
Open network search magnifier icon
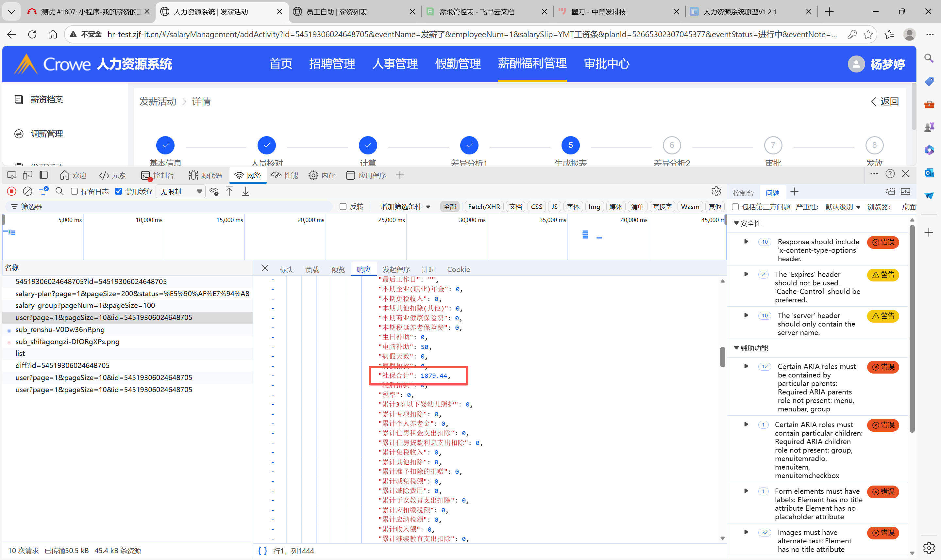coord(59,191)
